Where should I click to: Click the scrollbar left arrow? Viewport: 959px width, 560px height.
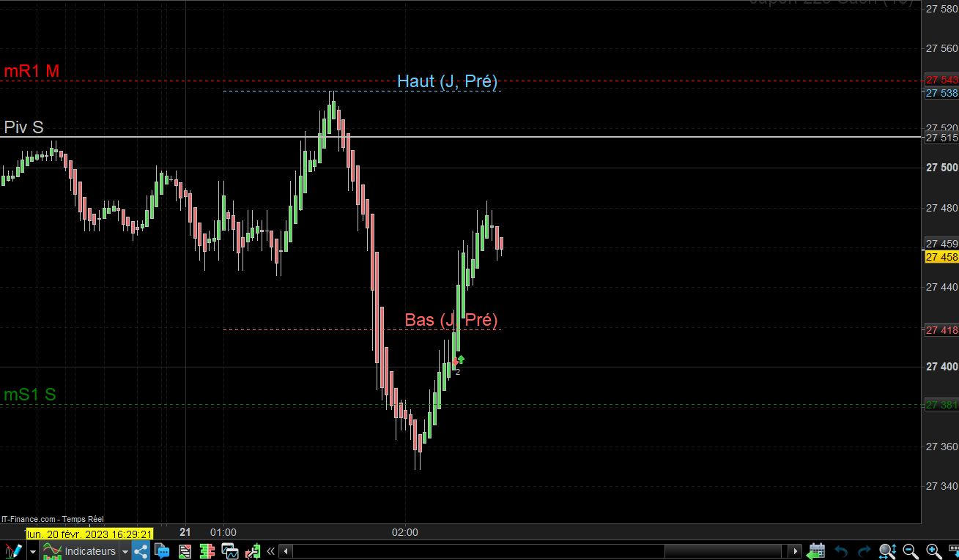coord(286,551)
